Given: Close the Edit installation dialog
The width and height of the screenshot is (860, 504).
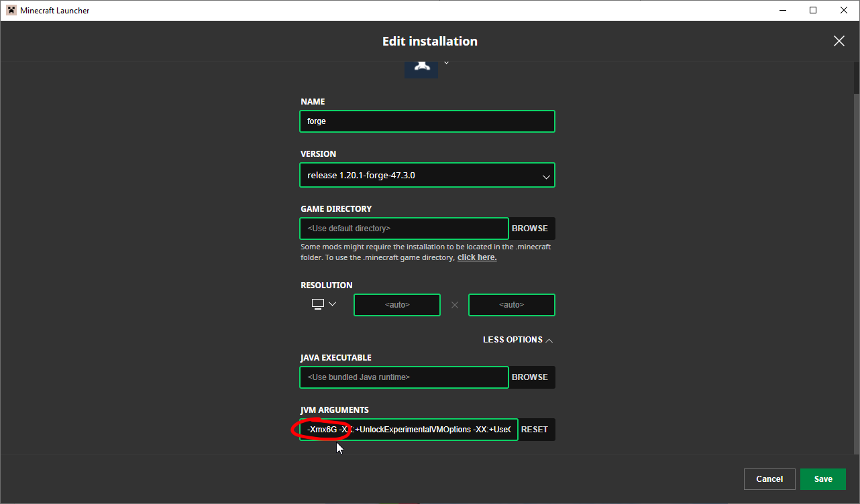Looking at the screenshot, I should (839, 41).
